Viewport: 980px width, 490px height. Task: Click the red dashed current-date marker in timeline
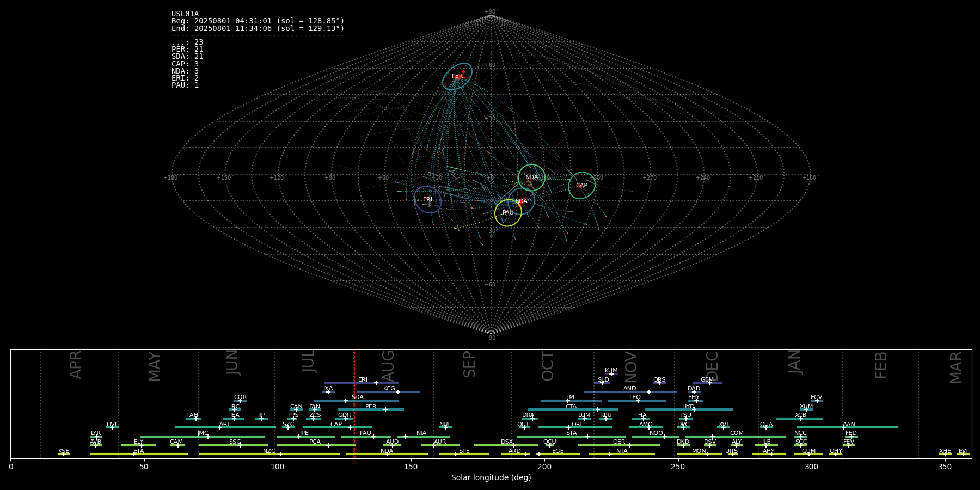point(355,403)
